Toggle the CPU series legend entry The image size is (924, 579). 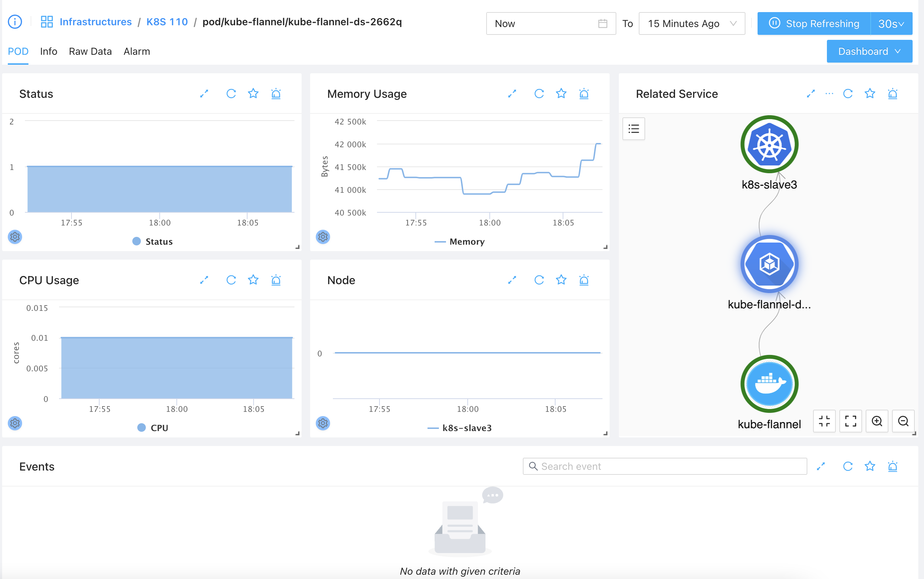153,428
